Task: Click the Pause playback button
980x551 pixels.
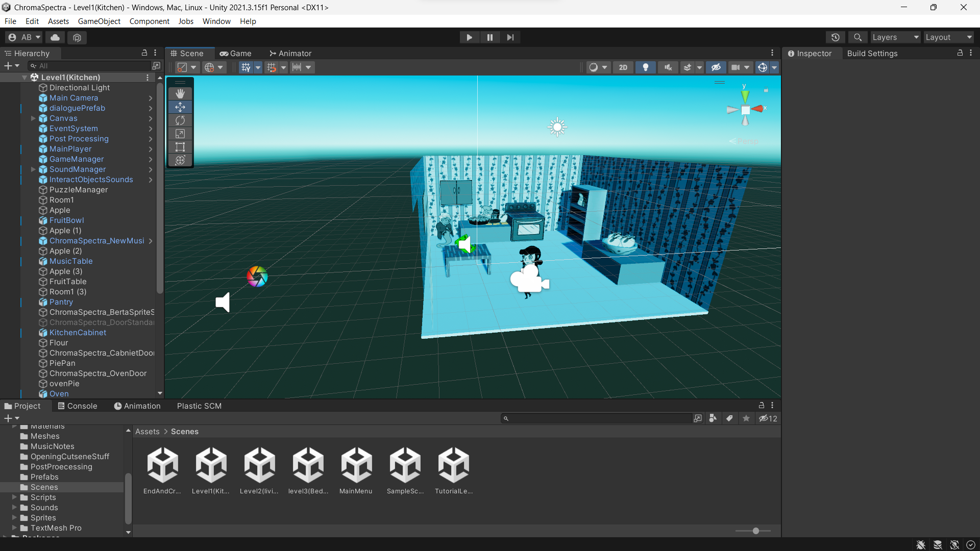Action: coord(489,37)
